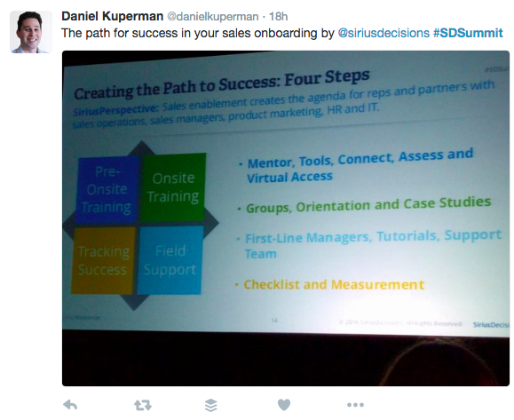The image size is (514, 420).
Task: Click the green Onsite Training square
Action: [x=173, y=187]
